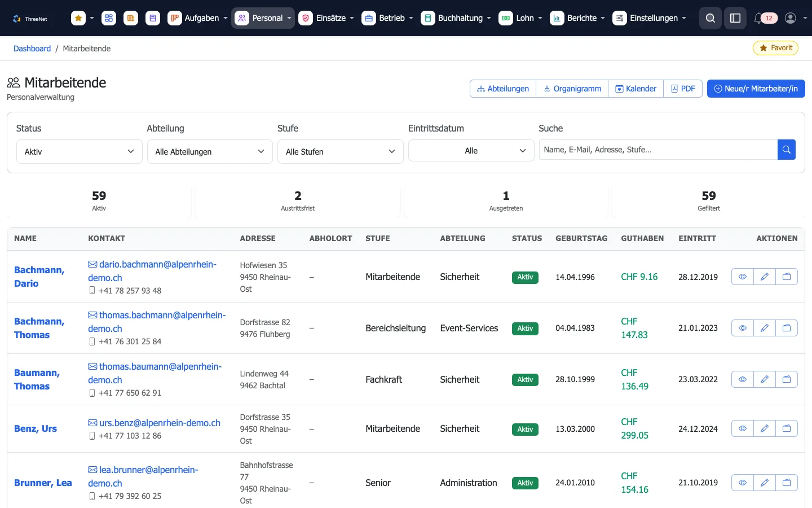
Task: Open the search magnifier in top bar
Action: (x=710, y=18)
